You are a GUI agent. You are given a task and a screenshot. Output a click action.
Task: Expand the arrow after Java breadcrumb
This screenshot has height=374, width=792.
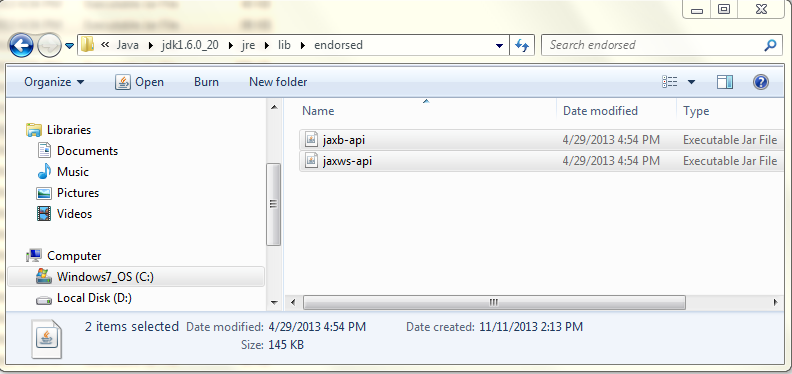[151, 45]
